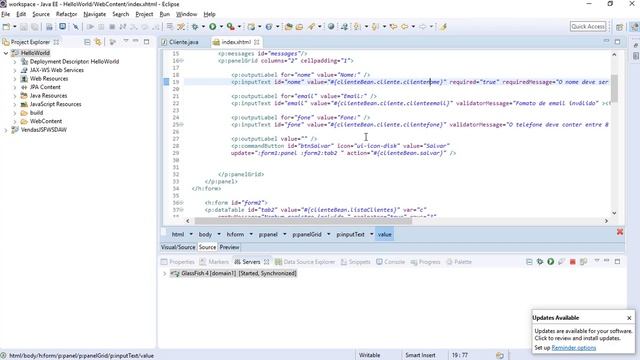
Task: Expand the Java Resources node
Action: tap(15, 96)
